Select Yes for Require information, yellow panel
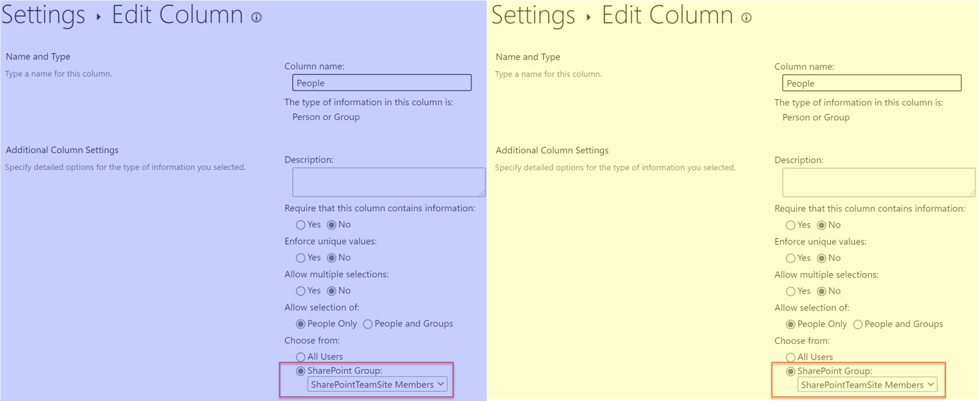Viewport: 980px width, 401px height. (791, 225)
